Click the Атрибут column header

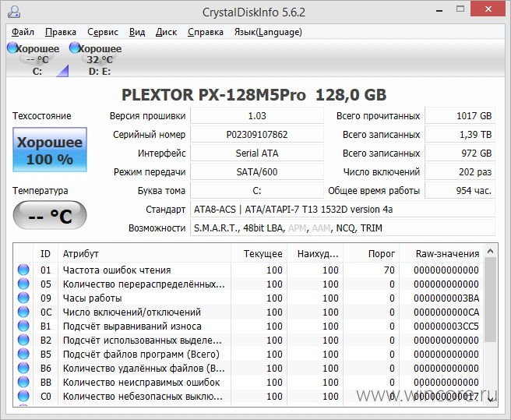pyautogui.click(x=145, y=254)
